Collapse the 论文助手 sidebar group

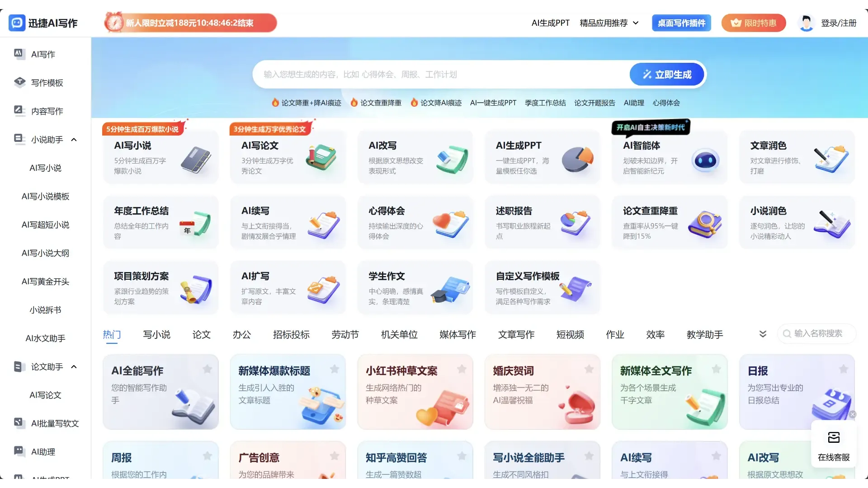click(x=74, y=366)
